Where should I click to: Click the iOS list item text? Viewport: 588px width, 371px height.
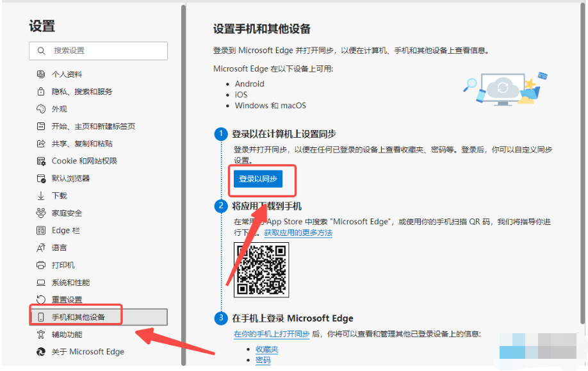(x=241, y=95)
